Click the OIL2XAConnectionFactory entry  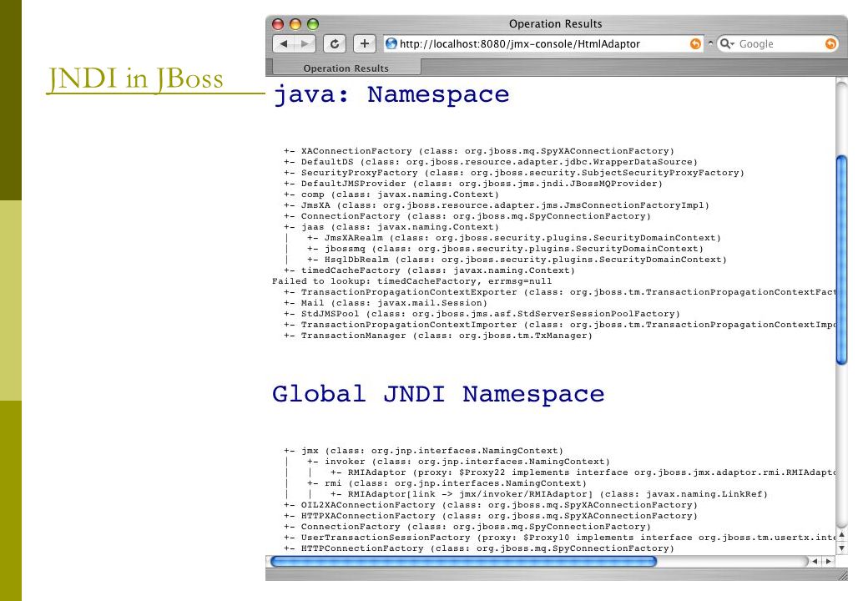491,505
